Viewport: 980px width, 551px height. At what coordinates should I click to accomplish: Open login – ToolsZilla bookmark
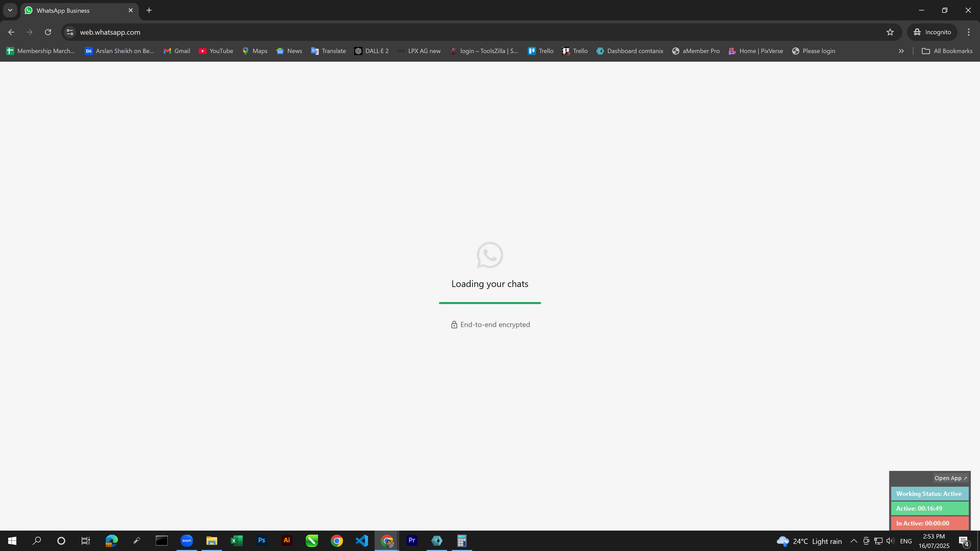pos(484,51)
